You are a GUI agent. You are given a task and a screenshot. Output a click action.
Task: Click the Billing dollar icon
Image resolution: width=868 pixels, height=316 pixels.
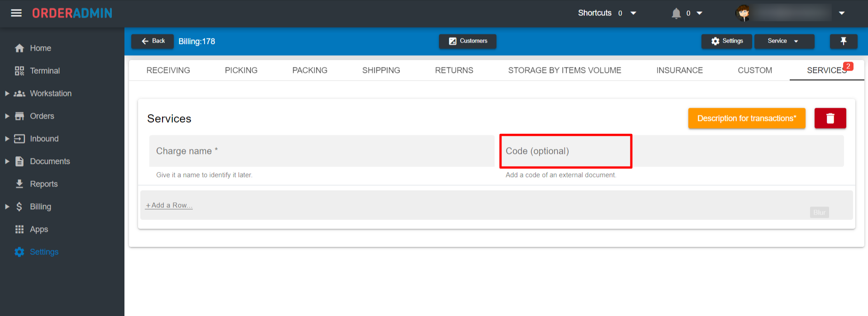[x=19, y=206]
